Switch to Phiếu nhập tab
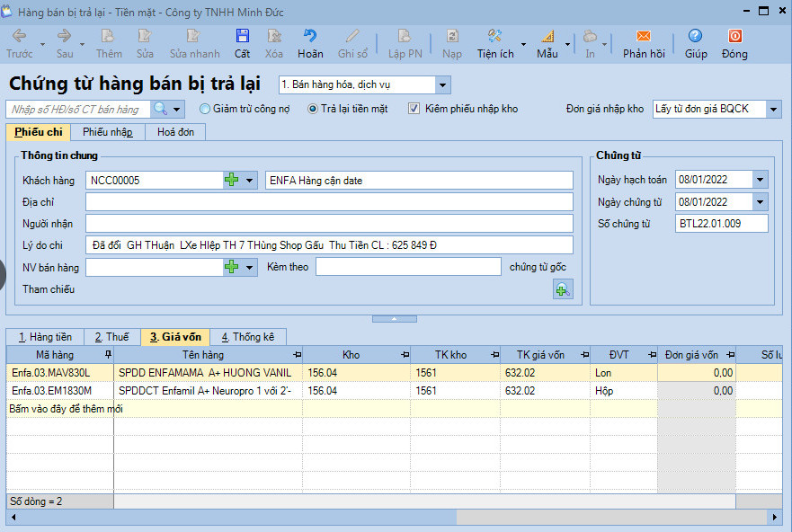Viewport: 792px width, 532px height. tap(108, 132)
